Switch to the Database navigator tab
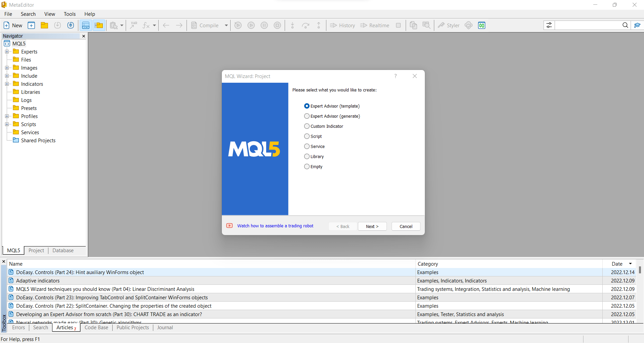644x343 pixels. pos(63,251)
